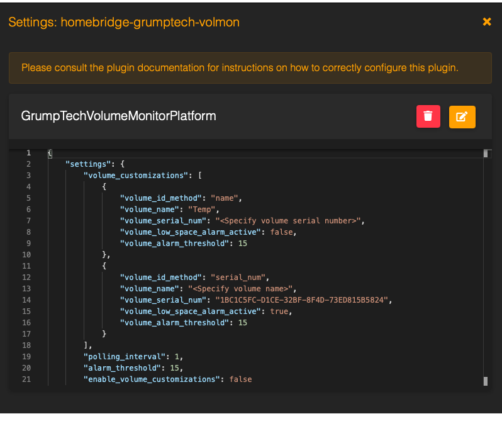Click the false value on line 21
502x448 pixels.
240,379
